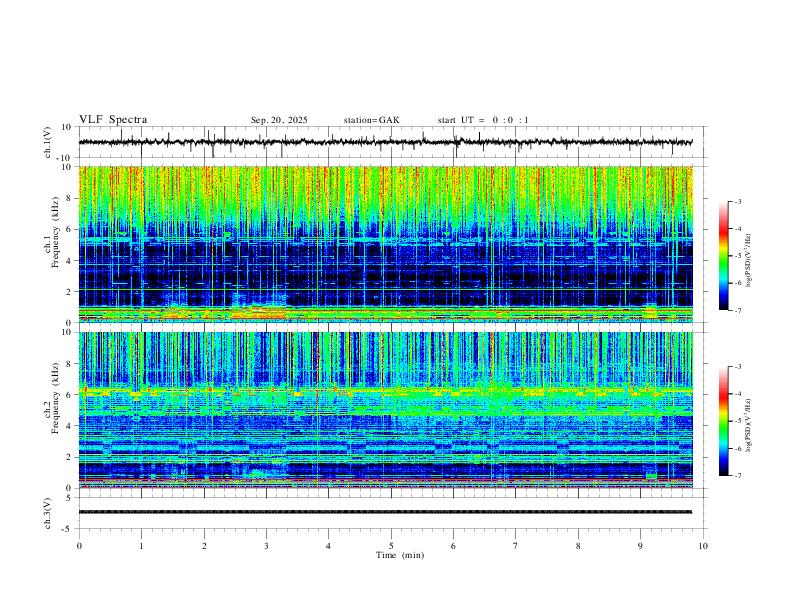
Task: Click the "-5" tick on ch.3 voltage axis
Action: pyautogui.click(x=68, y=529)
